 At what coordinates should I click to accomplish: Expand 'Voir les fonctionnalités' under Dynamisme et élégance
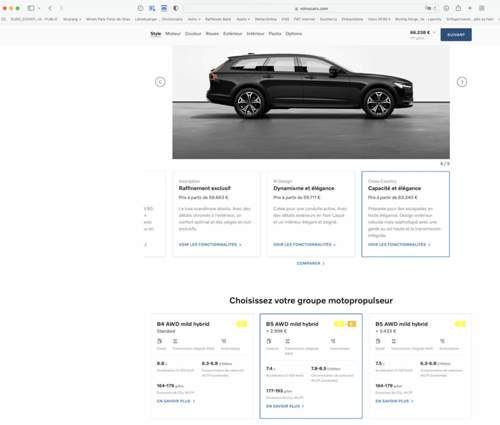[x=304, y=245]
